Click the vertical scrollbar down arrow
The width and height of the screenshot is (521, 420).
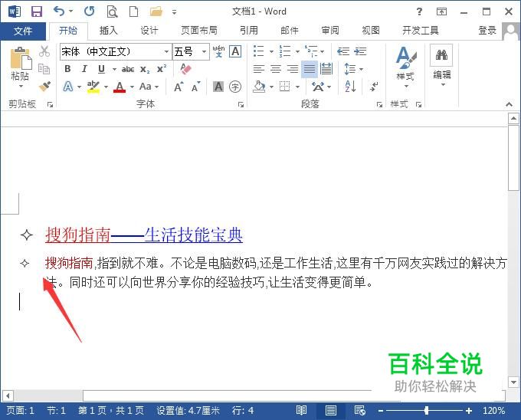point(513,382)
